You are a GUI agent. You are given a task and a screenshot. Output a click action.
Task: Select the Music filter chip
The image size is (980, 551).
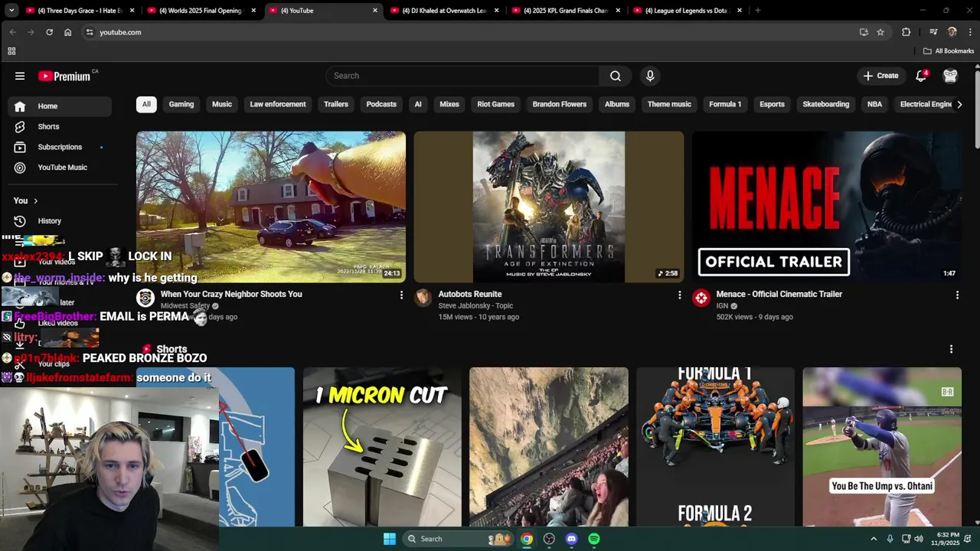point(222,104)
